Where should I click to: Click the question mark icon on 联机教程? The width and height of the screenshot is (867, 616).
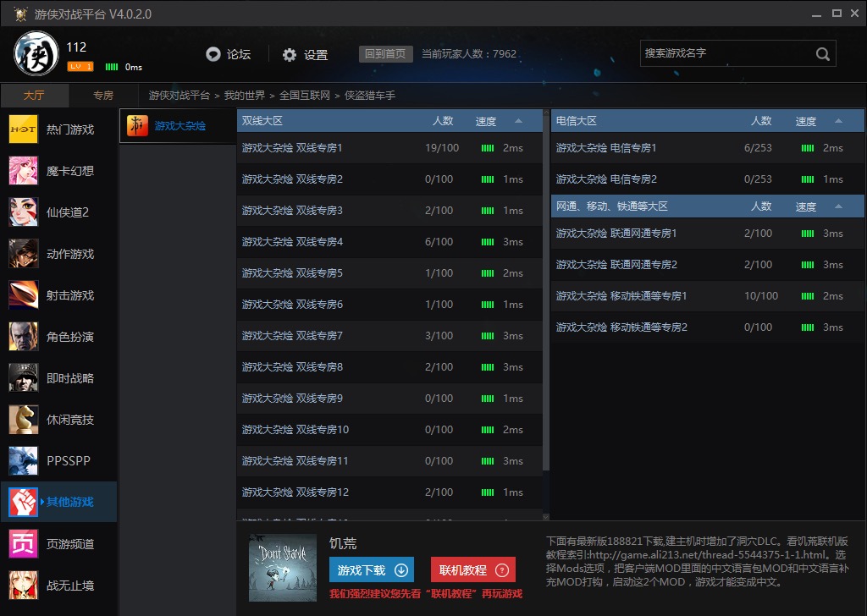click(502, 570)
